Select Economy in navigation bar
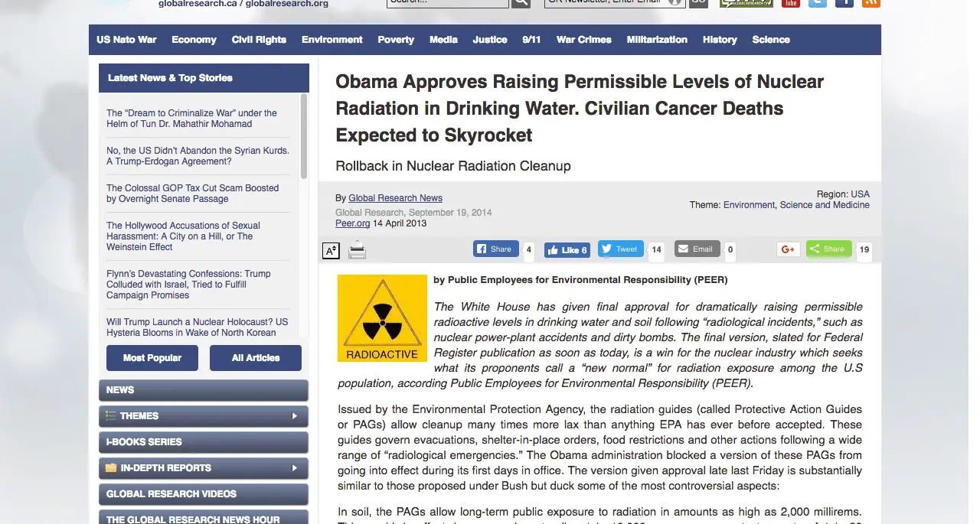The width and height of the screenshot is (980, 524). click(x=194, y=40)
